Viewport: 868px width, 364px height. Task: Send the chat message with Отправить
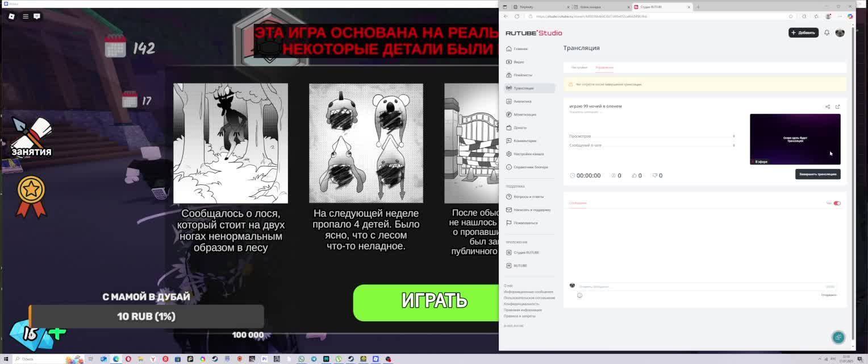(x=829, y=295)
